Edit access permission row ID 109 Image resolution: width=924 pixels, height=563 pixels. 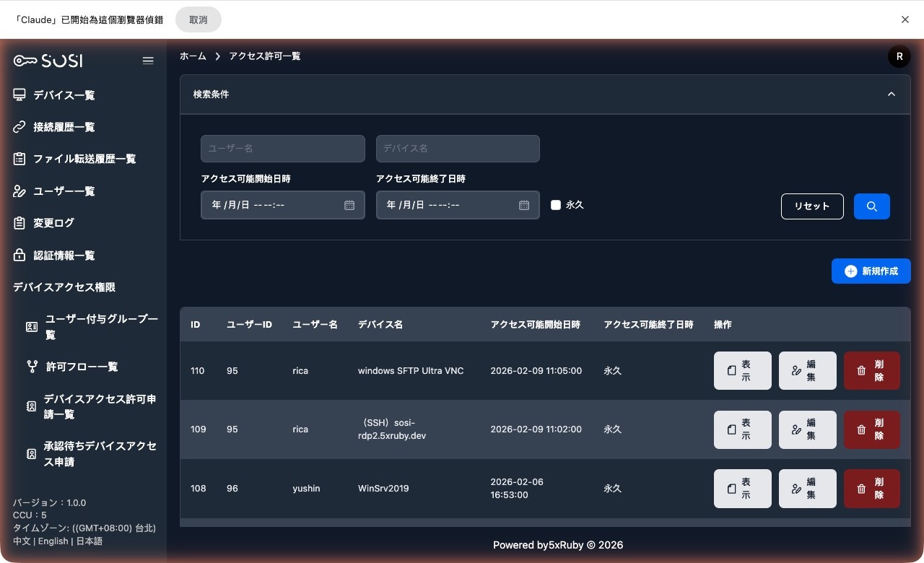coord(807,429)
